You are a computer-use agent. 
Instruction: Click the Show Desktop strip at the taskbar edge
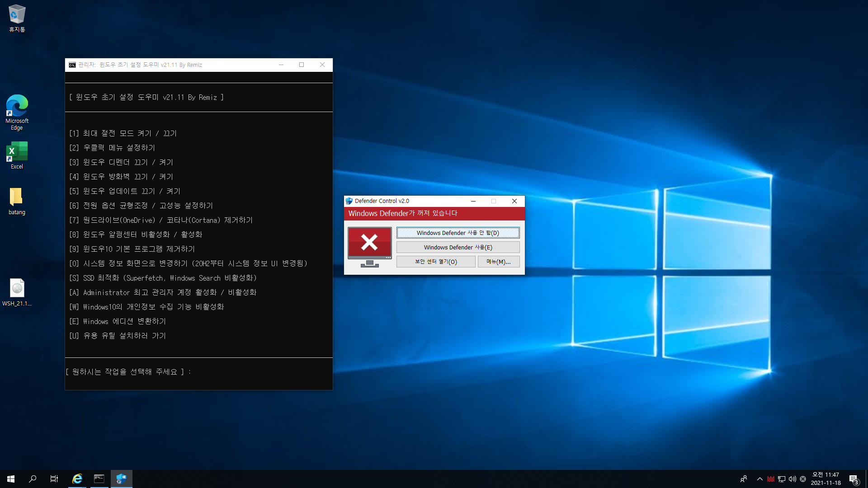coord(866,479)
